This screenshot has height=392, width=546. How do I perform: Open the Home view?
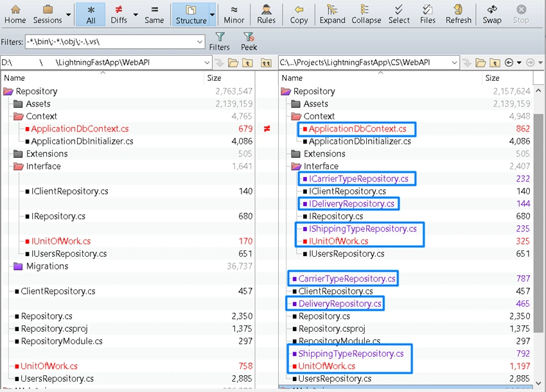(15, 14)
